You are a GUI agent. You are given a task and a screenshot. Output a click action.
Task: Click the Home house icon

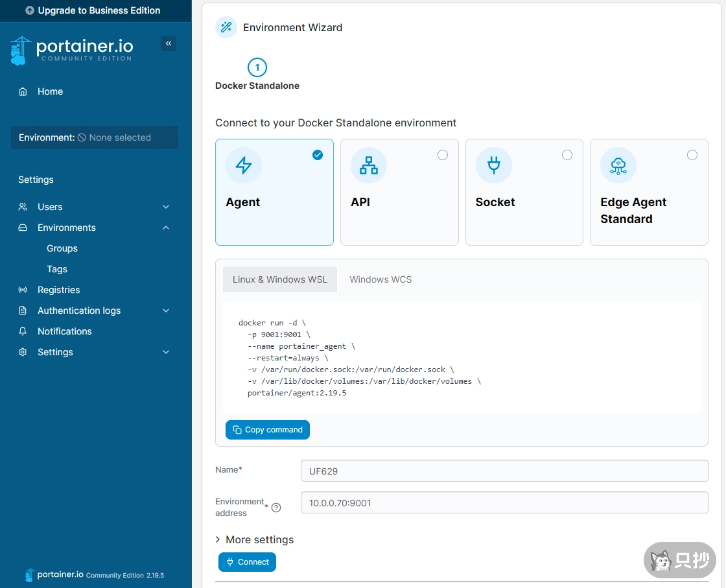tap(23, 91)
